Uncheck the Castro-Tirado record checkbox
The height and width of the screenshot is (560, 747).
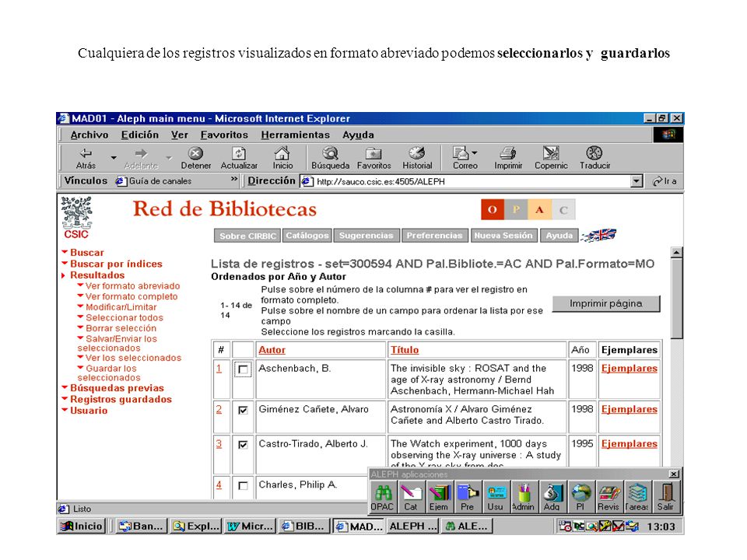(243, 444)
